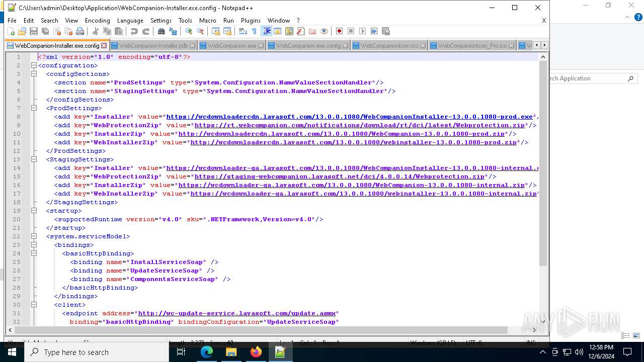Print the document using printer icon
Screen dimensions: 644x362
pyautogui.click(x=80, y=31)
